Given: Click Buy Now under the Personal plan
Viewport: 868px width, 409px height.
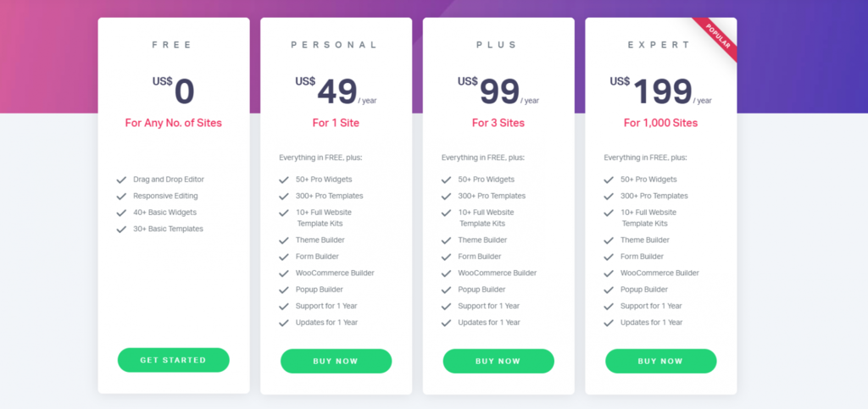Looking at the screenshot, I should [336, 361].
